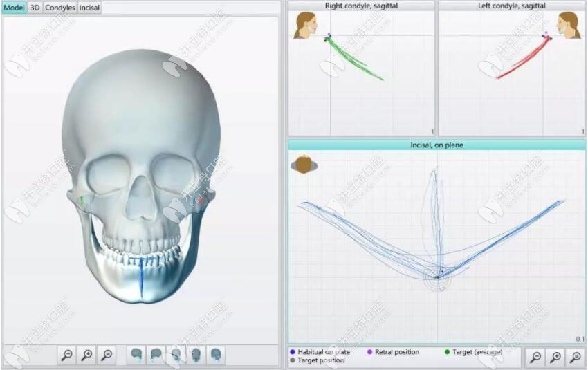Viewport: 588px width, 370px height.
Task: Click the Habitual on plate legend dot
Action: coord(293,352)
